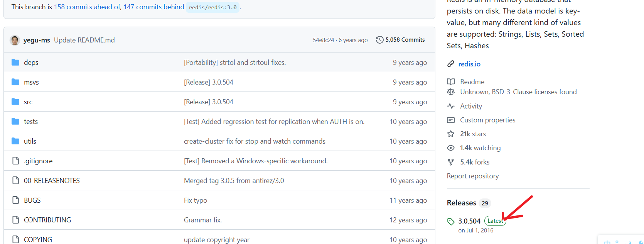
Task: Open commit hash 54e8c24
Action: point(324,40)
